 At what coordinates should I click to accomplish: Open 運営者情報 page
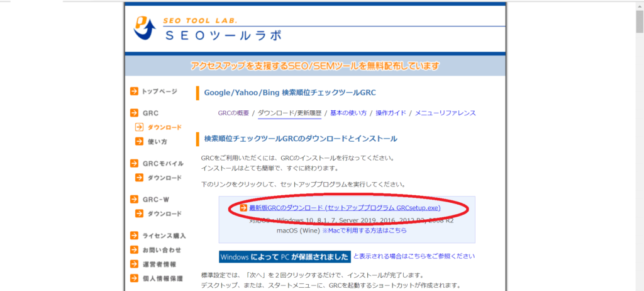coord(159,265)
